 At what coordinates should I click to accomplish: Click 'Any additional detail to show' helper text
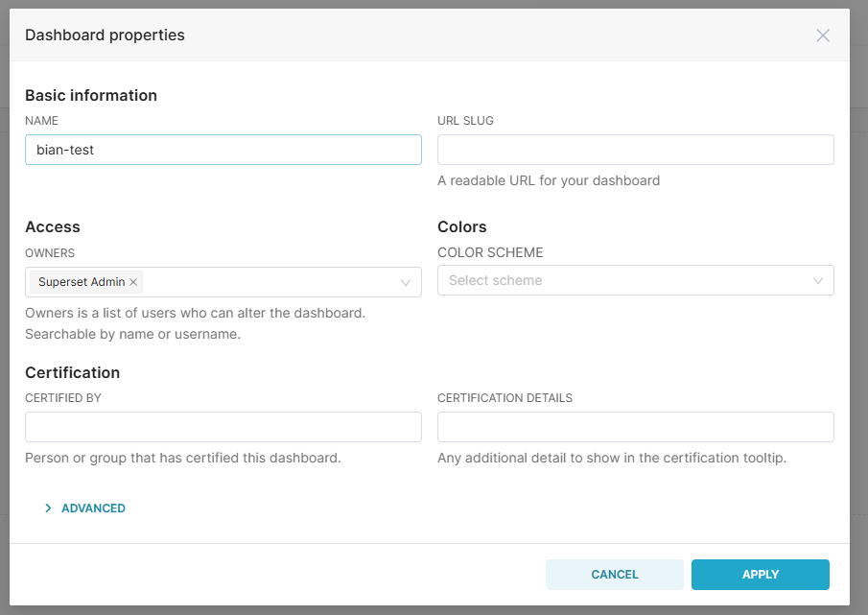click(612, 459)
